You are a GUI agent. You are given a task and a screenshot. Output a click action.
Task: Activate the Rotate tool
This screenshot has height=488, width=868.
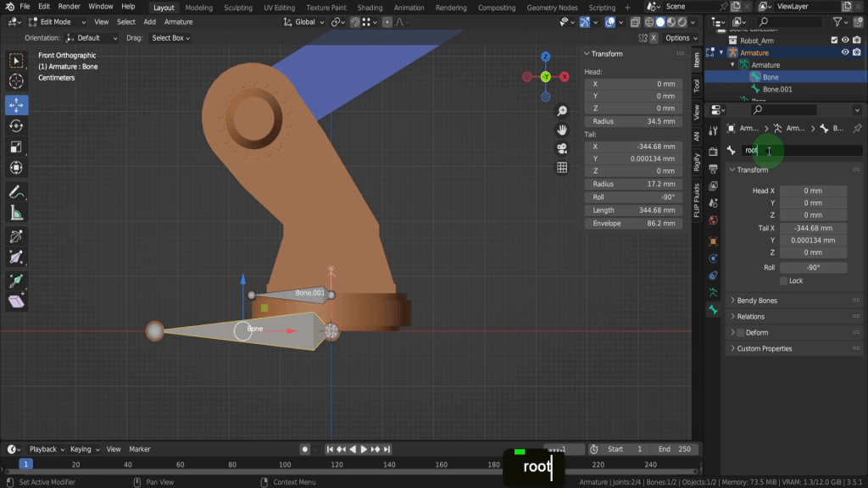tap(16, 125)
